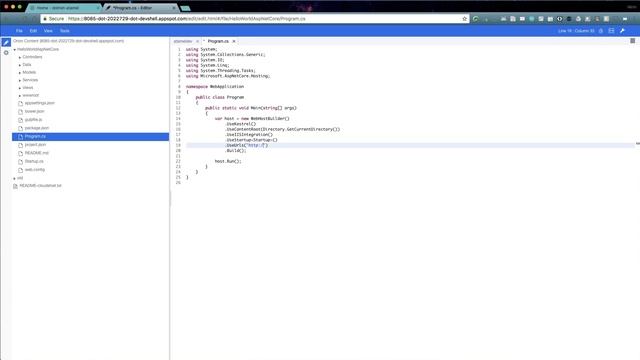Image resolution: width=640 pixels, height=360 pixels.
Task: Click the bookmark star in address bar
Action: point(464,19)
